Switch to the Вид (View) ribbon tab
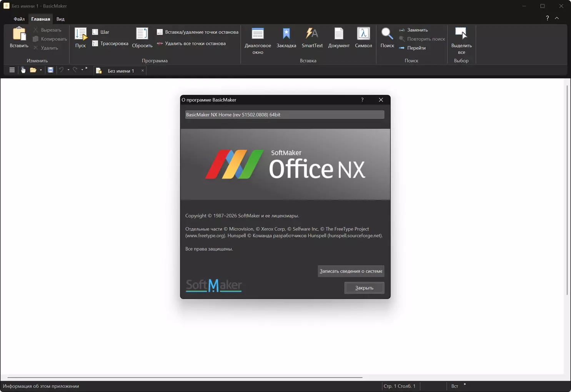The height and width of the screenshot is (392, 571). click(x=60, y=19)
